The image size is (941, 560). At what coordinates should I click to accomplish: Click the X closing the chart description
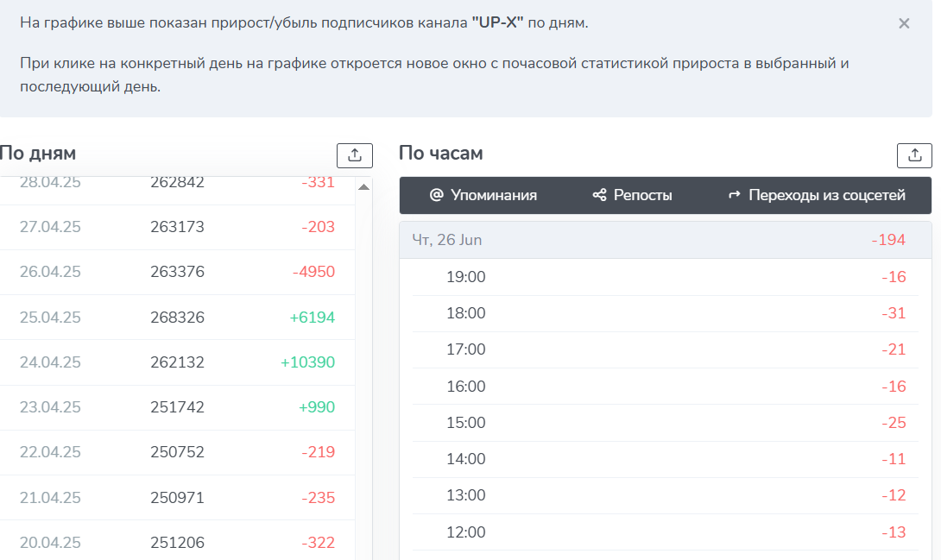(x=905, y=24)
